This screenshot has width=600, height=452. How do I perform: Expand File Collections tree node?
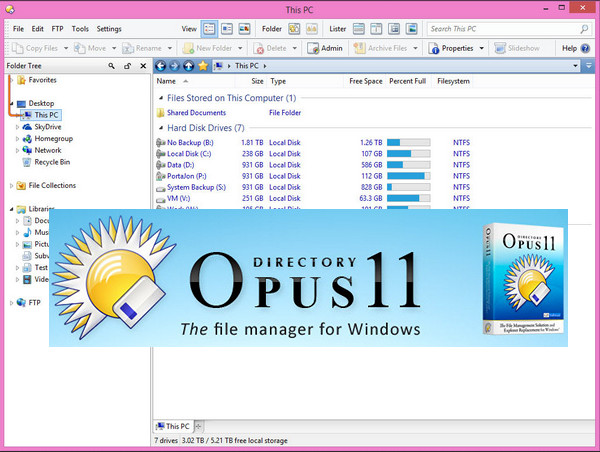[x=11, y=186]
